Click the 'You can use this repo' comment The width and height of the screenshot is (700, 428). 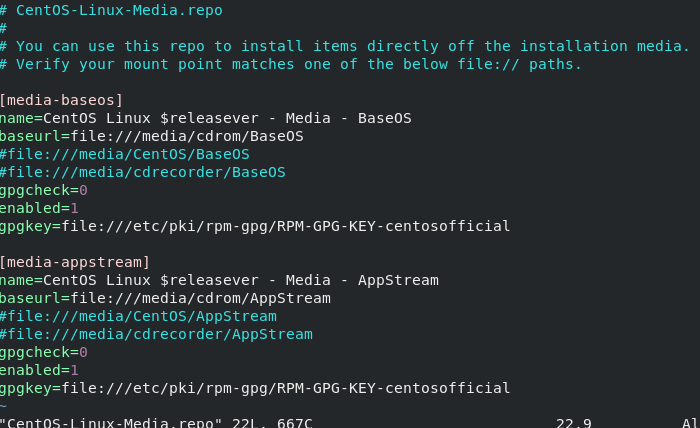click(x=345, y=46)
